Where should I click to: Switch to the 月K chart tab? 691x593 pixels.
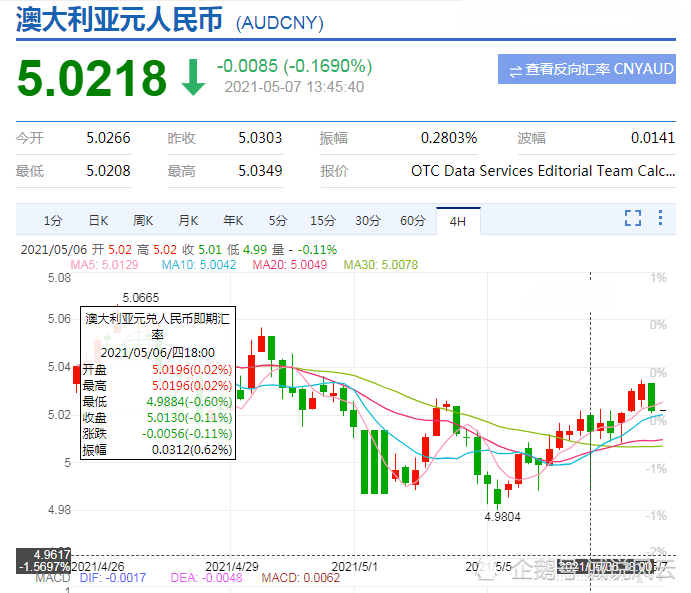pos(188,220)
